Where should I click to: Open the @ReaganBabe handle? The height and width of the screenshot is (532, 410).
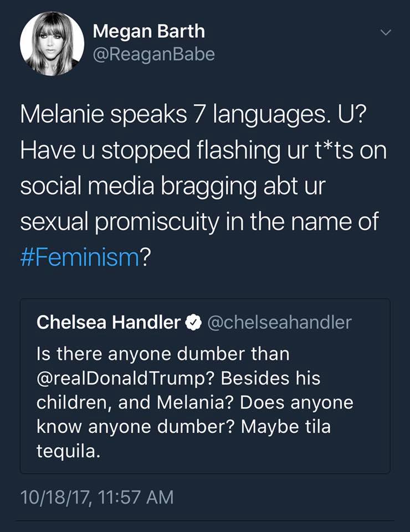(153, 54)
